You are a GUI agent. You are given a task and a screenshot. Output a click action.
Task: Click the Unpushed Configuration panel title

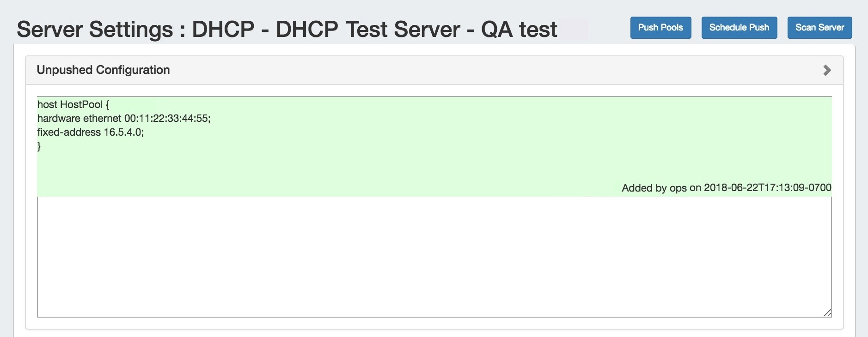coord(103,70)
